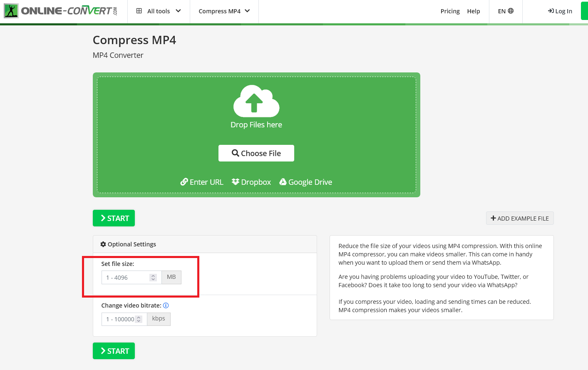
Task: Click the Optional Settings header
Action: click(x=205, y=244)
